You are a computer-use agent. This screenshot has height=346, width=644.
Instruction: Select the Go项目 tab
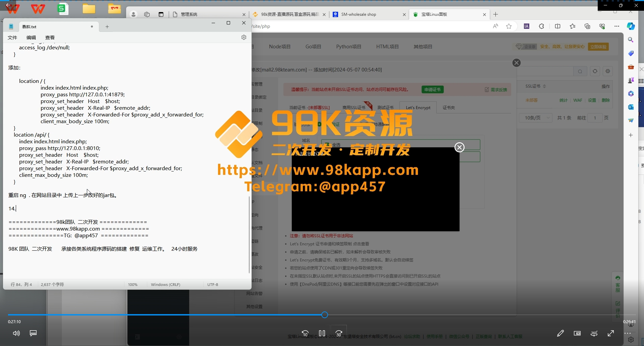pyautogui.click(x=313, y=47)
